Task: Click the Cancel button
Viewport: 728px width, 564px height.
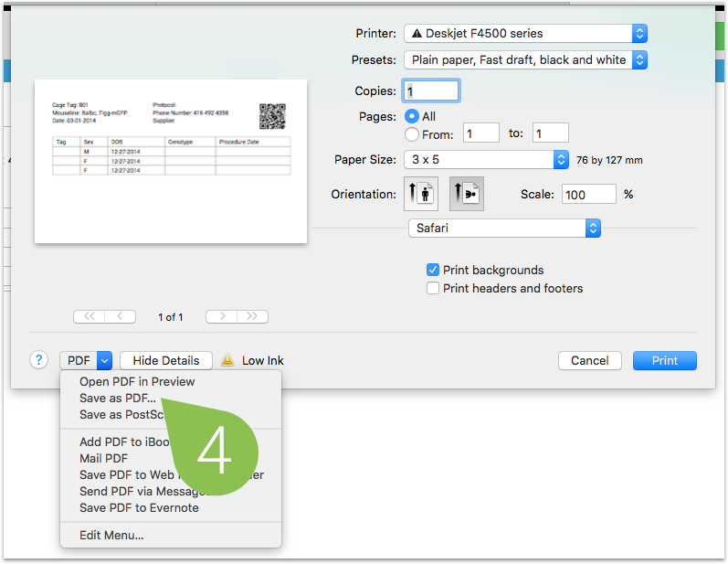Action: pyautogui.click(x=590, y=360)
